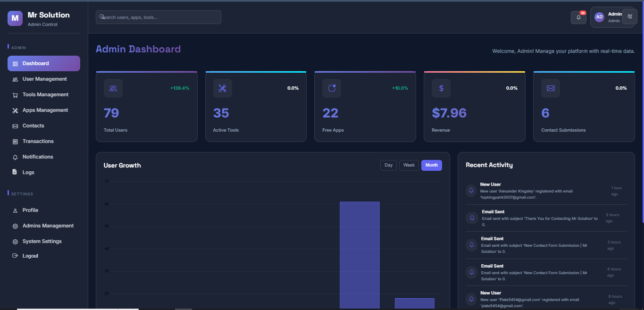Toggle dark mode moon button

[x=630, y=17]
